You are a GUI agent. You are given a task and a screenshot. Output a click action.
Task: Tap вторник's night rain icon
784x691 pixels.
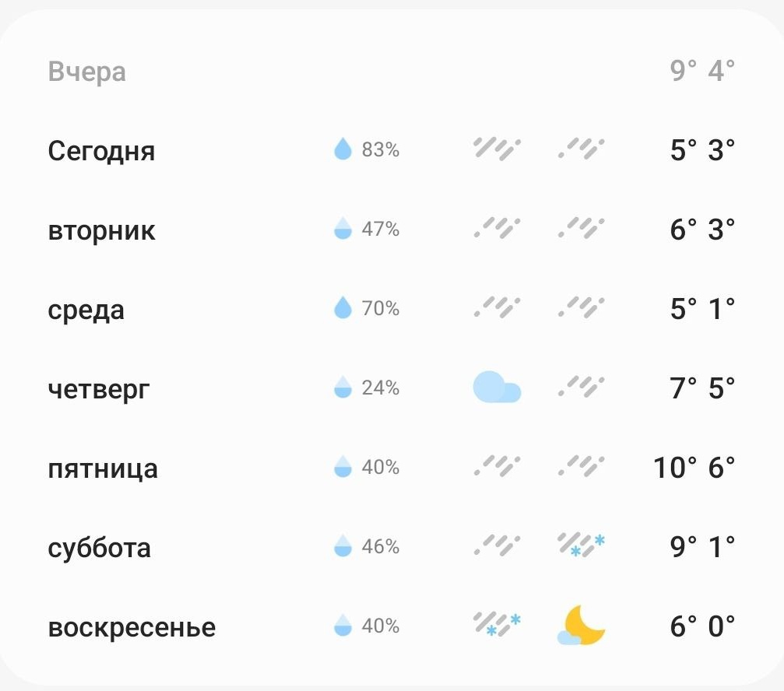pyautogui.click(x=581, y=228)
